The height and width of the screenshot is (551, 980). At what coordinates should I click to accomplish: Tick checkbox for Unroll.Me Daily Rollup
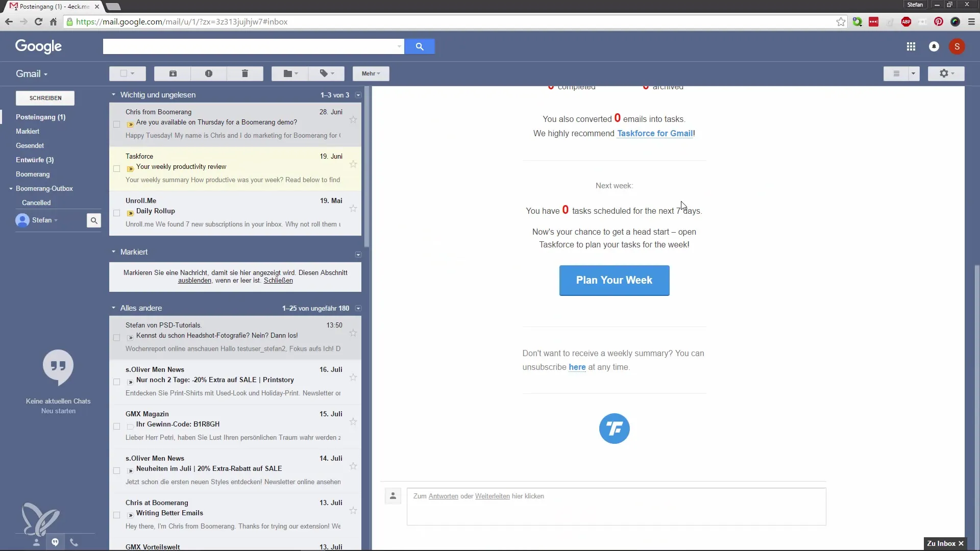click(117, 213)
